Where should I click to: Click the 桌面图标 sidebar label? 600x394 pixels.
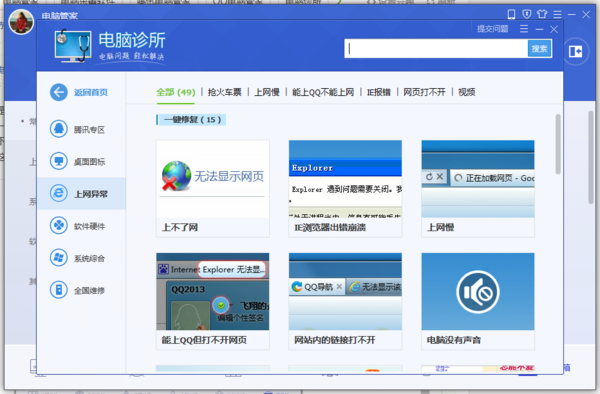[x=89, y=162]
